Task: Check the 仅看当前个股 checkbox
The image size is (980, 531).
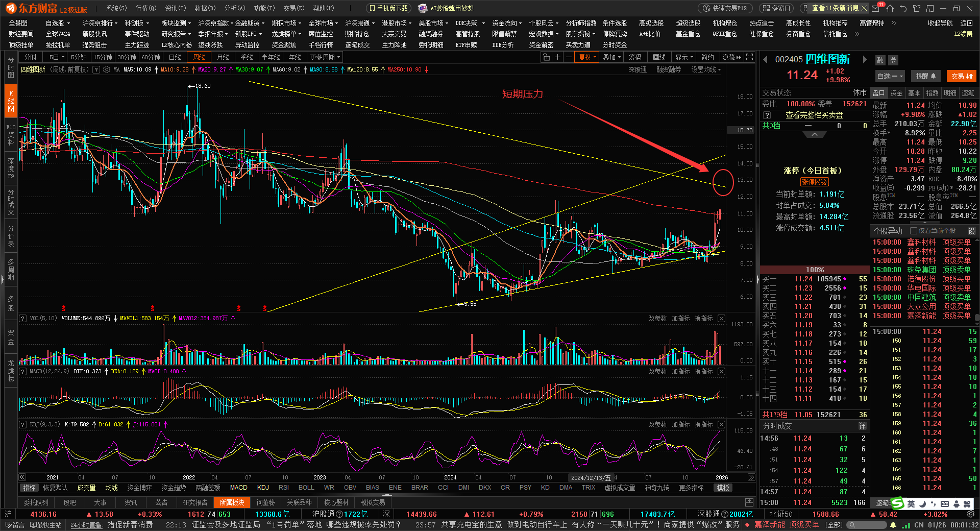Action: [x=914, y=231]
